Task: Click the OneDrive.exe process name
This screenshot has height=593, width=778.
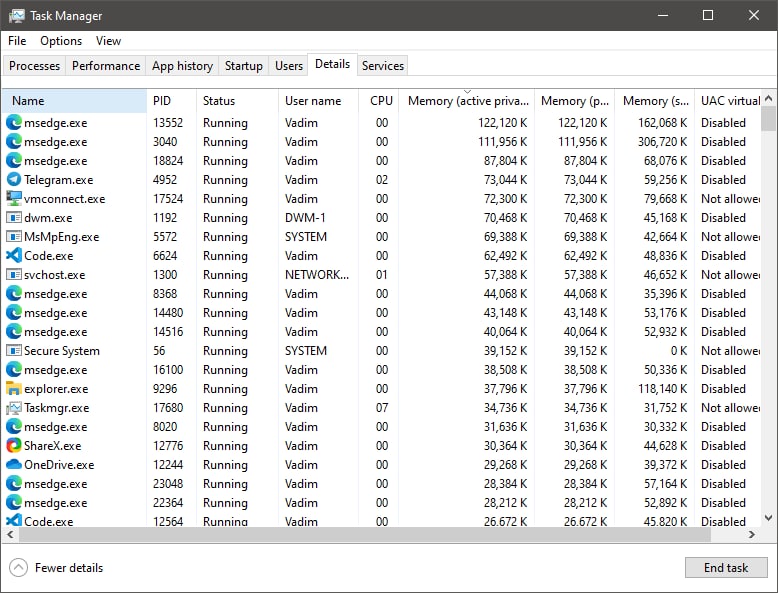Action: coord(59,465)
